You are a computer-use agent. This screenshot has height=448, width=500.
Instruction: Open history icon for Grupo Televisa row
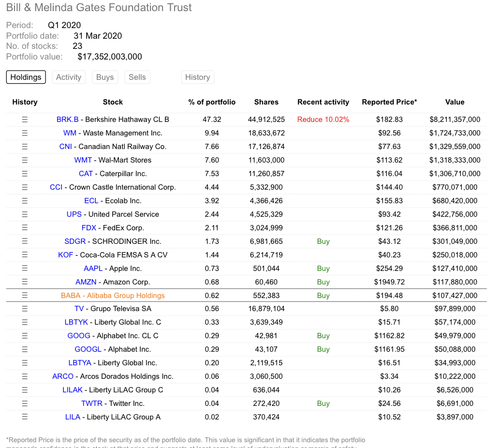(25, 309)
